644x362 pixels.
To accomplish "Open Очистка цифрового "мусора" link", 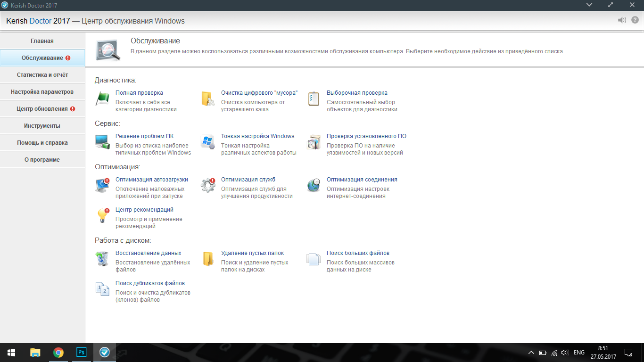I will click(259, 93).
